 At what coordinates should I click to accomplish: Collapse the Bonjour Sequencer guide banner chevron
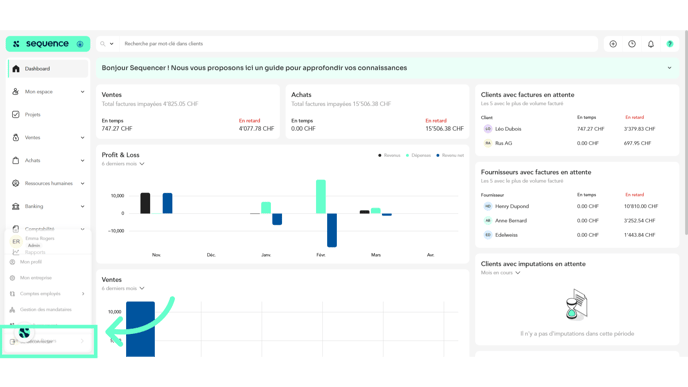(670, 68)
